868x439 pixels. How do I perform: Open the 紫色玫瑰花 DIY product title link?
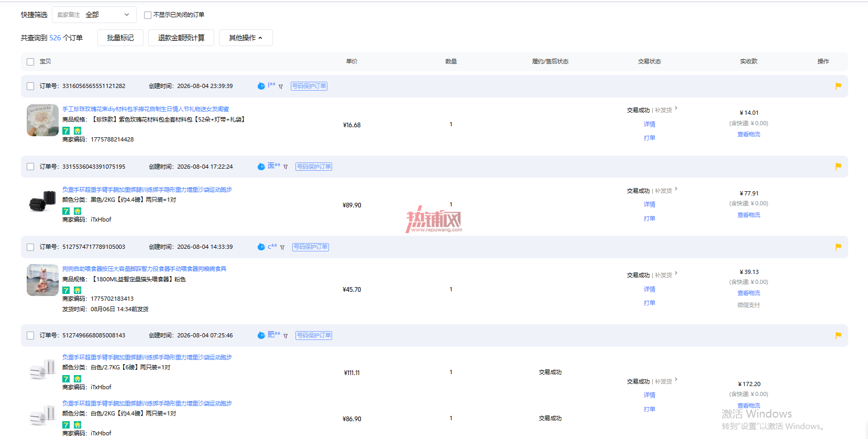point(146,109)
